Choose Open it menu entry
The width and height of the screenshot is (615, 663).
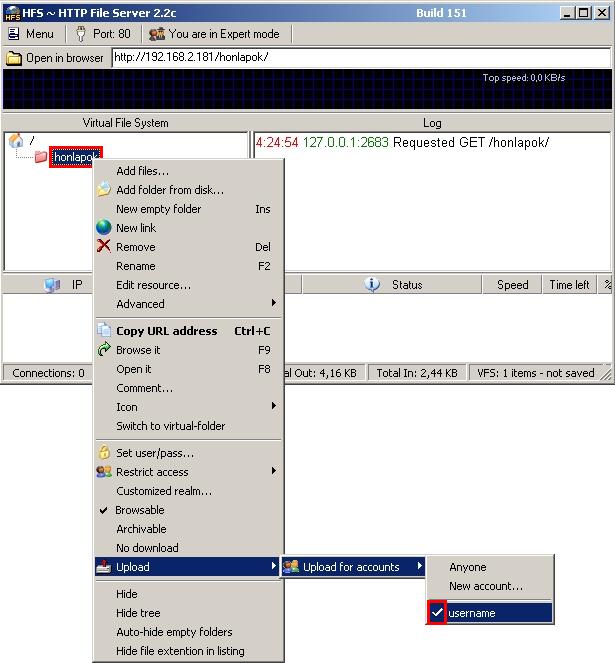click(x=188, y=369)
